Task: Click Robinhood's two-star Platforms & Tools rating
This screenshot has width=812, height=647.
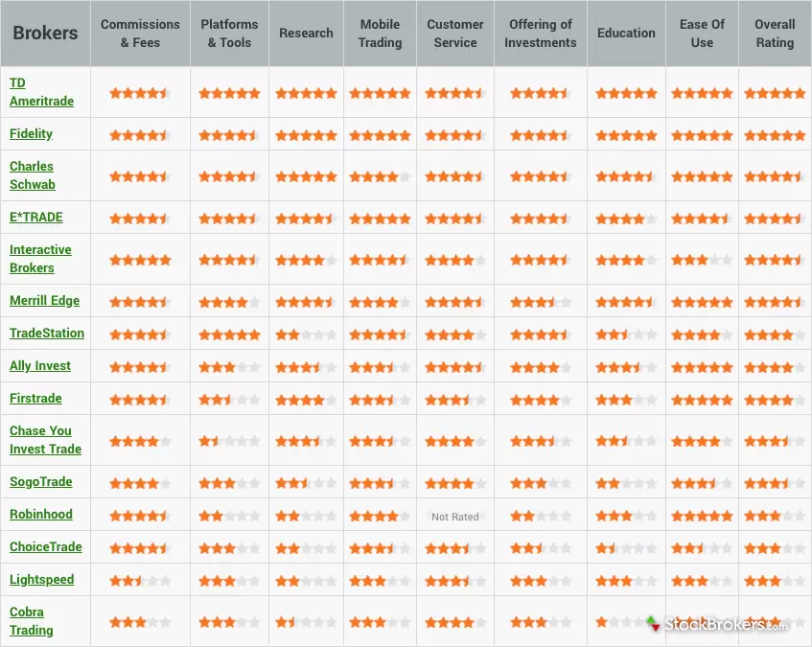Action: tap(229, 515)
